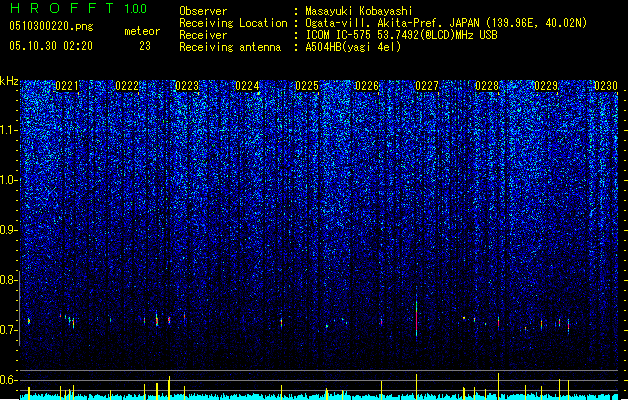Select observer name Masayuki Kobayashi
The height and width of the screenshot is (400, 629).
coord(359,11)
